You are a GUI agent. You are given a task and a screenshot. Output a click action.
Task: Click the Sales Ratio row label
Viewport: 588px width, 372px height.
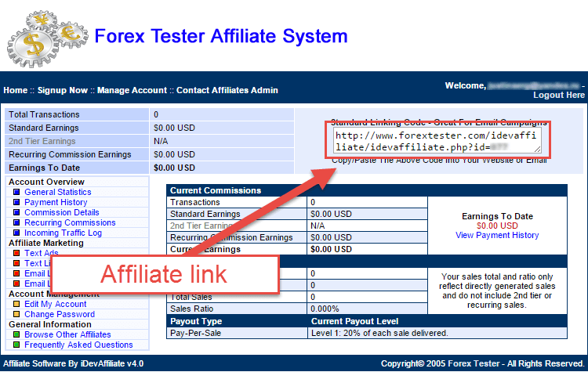click(191, 309)
